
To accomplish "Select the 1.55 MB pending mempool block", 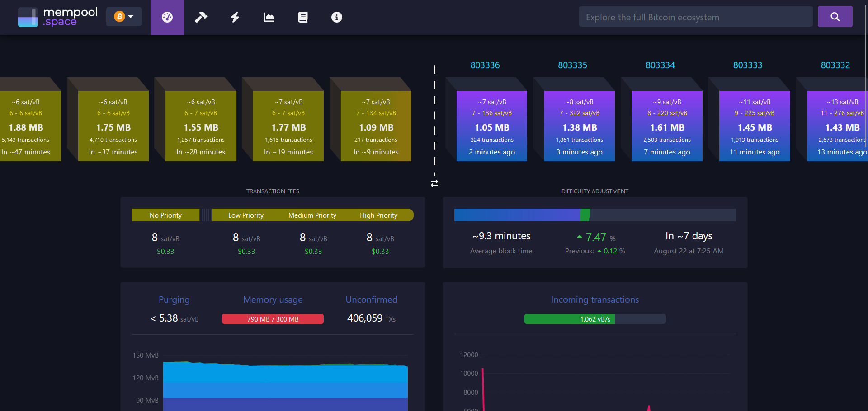I will [201, 126].
